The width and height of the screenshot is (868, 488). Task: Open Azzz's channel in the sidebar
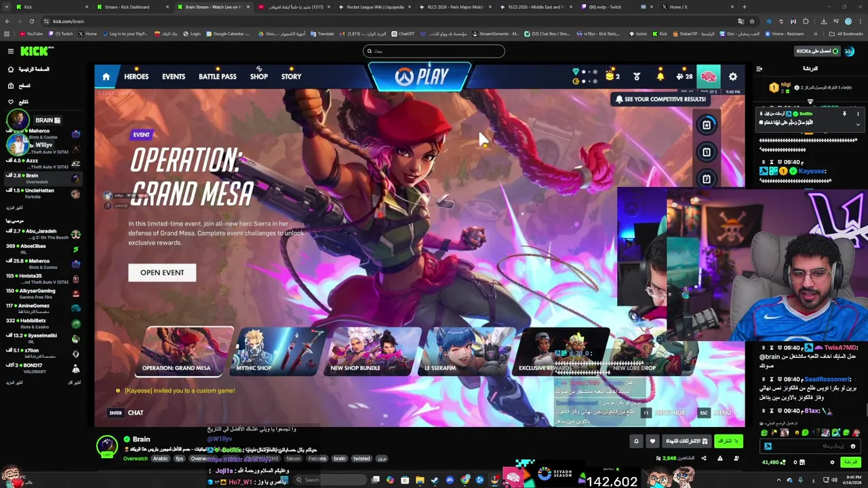[x=43, y=163]
